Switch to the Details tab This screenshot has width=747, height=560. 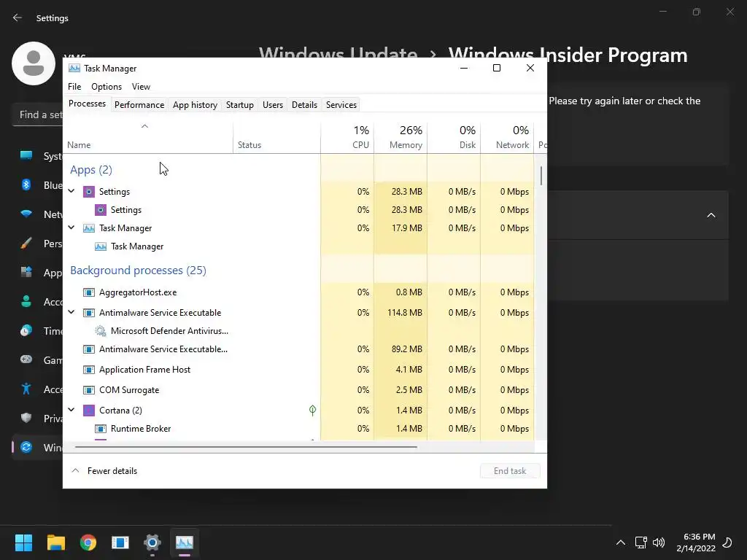(x=304, y=105)
